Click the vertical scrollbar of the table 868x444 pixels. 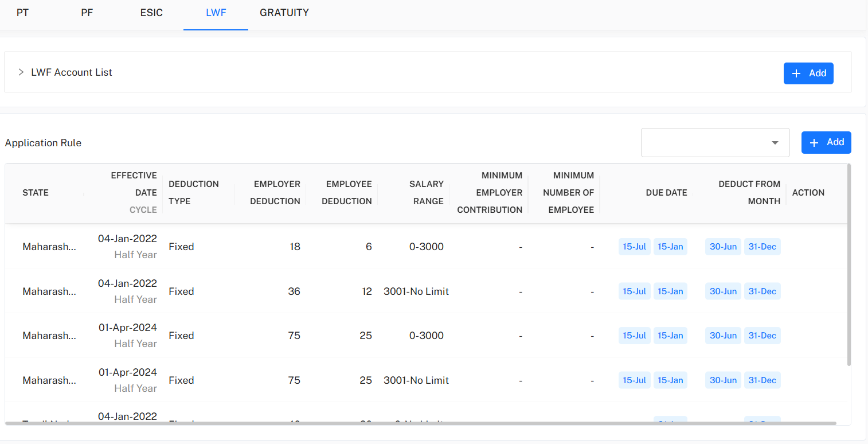pos(849,264)
